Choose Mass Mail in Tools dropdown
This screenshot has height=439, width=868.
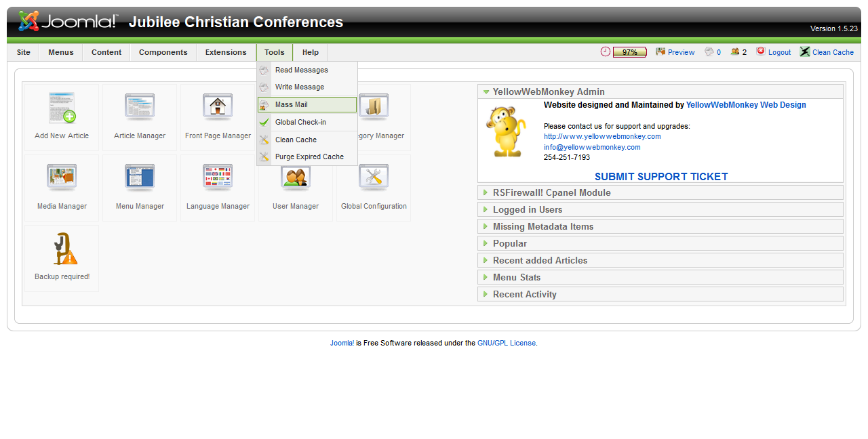307,104
